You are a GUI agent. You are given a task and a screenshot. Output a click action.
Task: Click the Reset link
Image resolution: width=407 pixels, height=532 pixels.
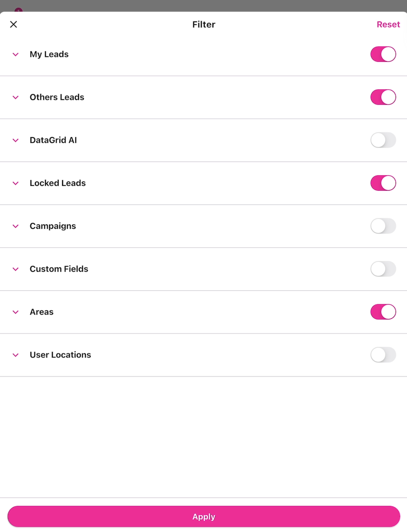(x=388, y=25)
